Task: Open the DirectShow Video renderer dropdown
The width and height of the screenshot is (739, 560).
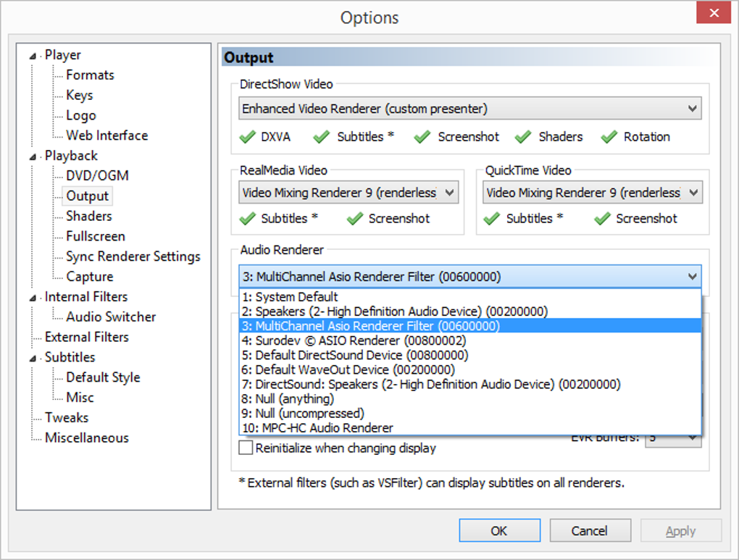Action: [x=693, y=109]
